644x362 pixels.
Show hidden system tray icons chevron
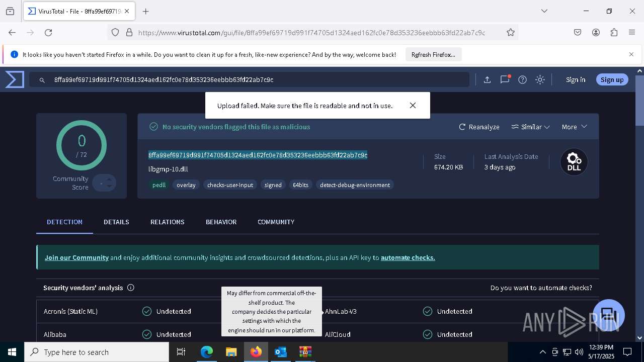click(542, 352)
